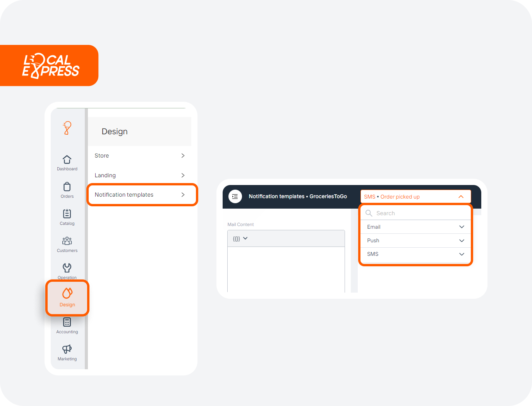The image size is (532, 406).
Task: Open Accounting from the sidebar
Action: 67,325
